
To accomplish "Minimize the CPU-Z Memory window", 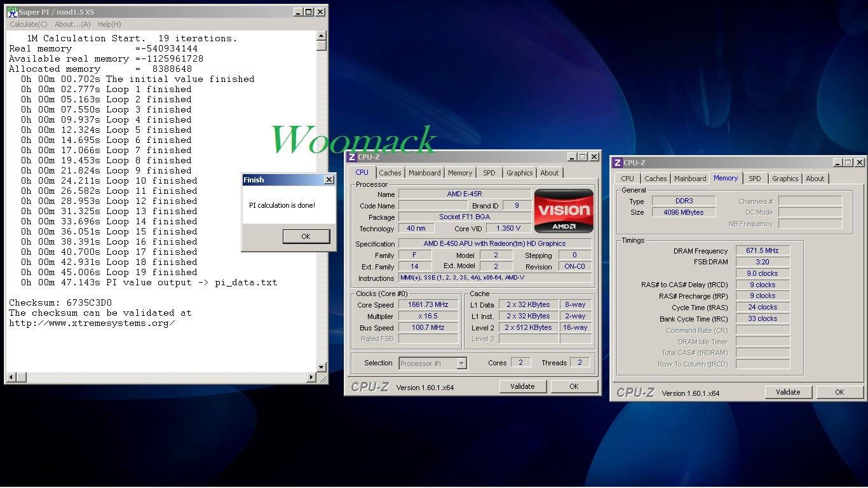I will click(837, 163).
